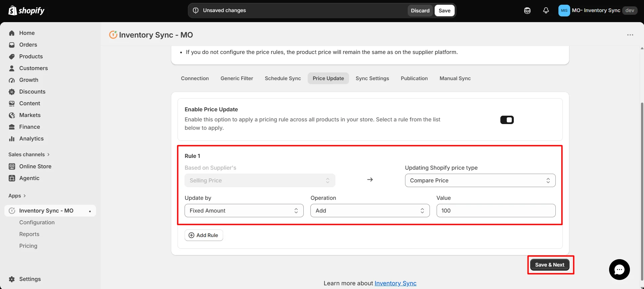Open Configuration under Inventory Sync - MO
Viewport: 644px width, 289px height.
pyautogui.click(x=37, y=222)
